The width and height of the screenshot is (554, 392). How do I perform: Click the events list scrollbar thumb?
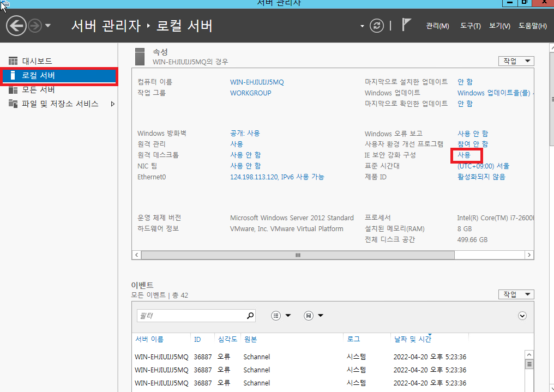[529, 364]
